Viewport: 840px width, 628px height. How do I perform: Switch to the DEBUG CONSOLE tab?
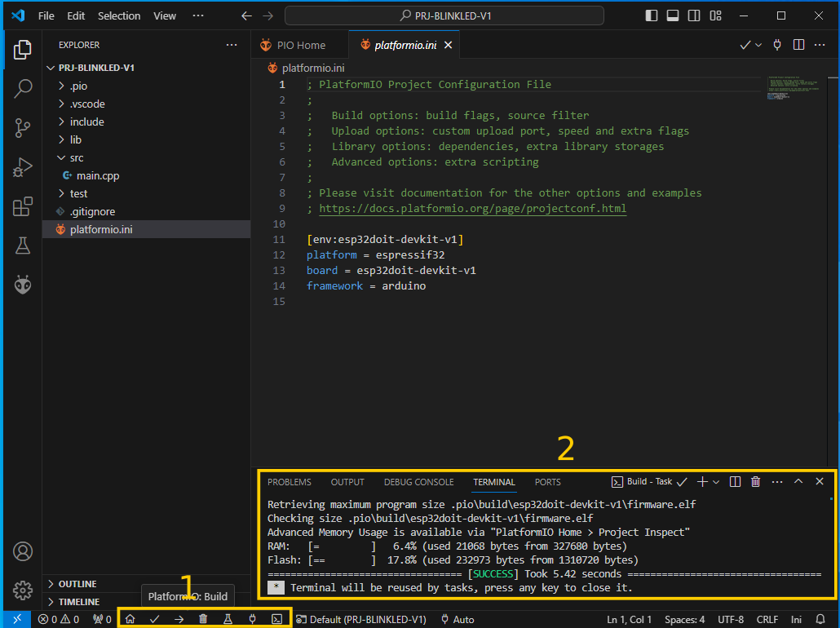click(x=418, y=482)
